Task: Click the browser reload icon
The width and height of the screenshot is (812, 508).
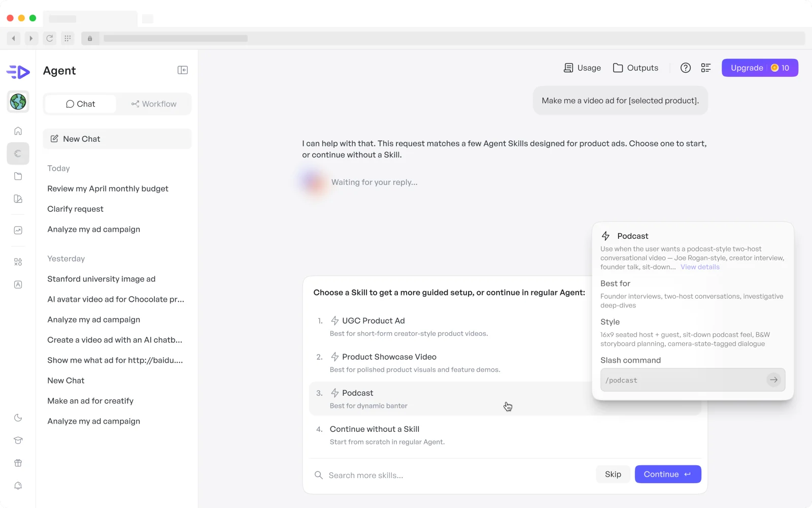Action: 50,38
